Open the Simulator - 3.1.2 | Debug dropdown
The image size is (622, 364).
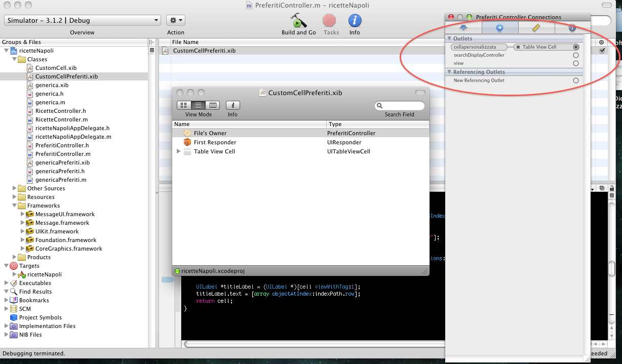pyautogui.click(x=82, y=20)
